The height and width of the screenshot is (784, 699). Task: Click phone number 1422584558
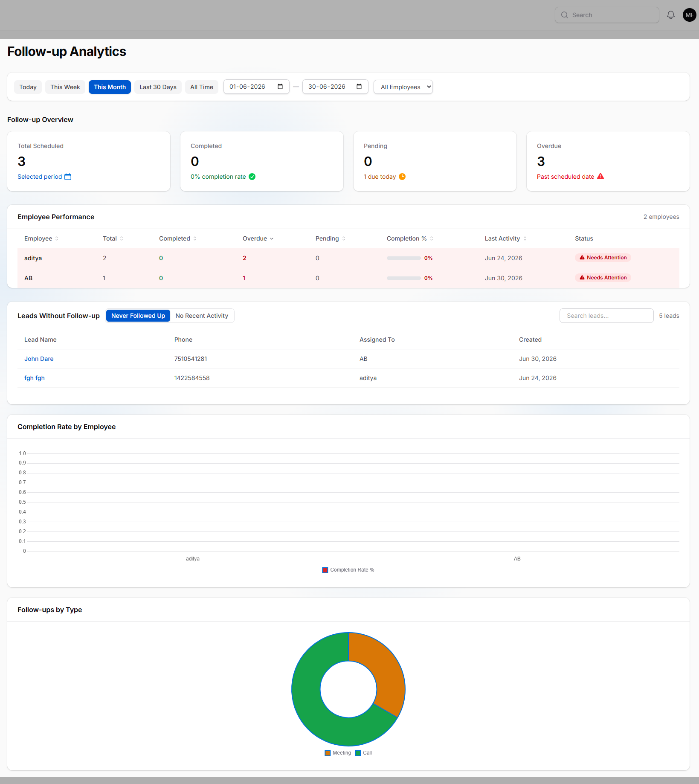[192, 378]
